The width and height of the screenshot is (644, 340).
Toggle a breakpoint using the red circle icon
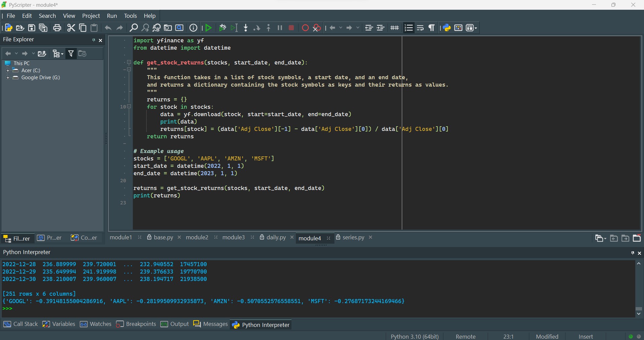click(305, 28)
